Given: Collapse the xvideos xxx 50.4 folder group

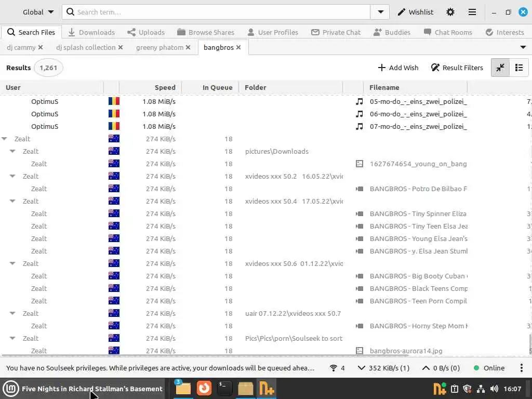Looking at the screenshot, I should (x=12, y=201).
